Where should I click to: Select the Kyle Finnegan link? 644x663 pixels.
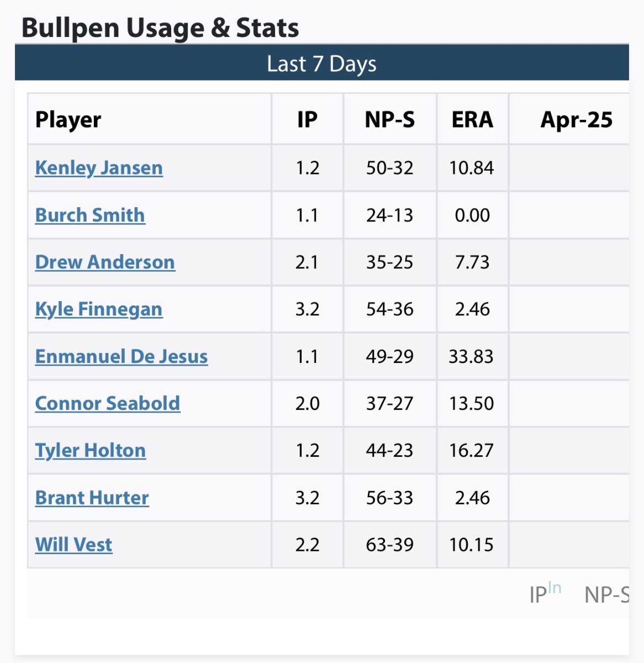(99, 309)
